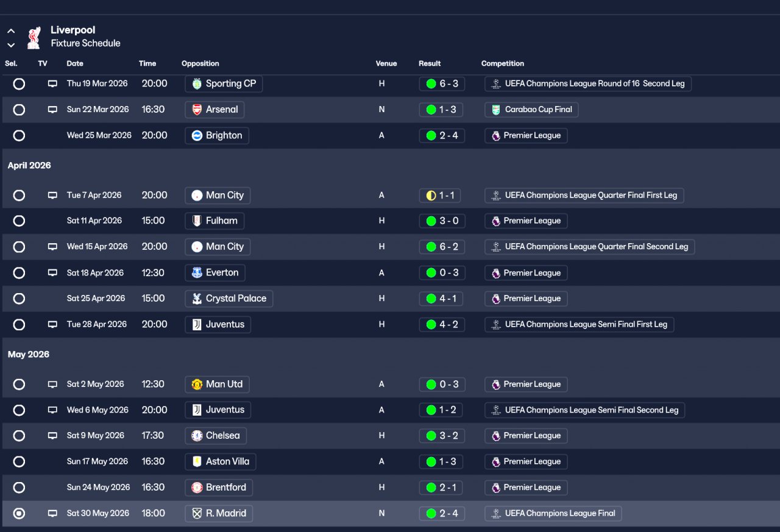Click the April 2026 month heading
780x532 pixels.
29,166
